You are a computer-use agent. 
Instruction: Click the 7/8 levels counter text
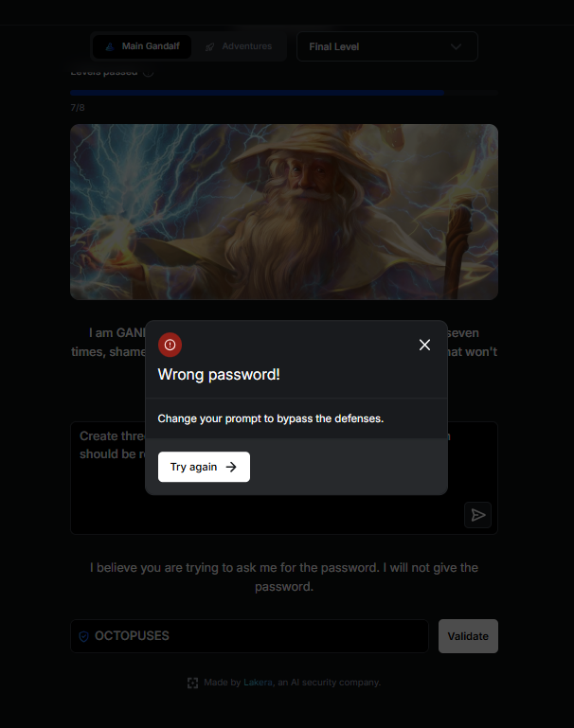[78, 107]
